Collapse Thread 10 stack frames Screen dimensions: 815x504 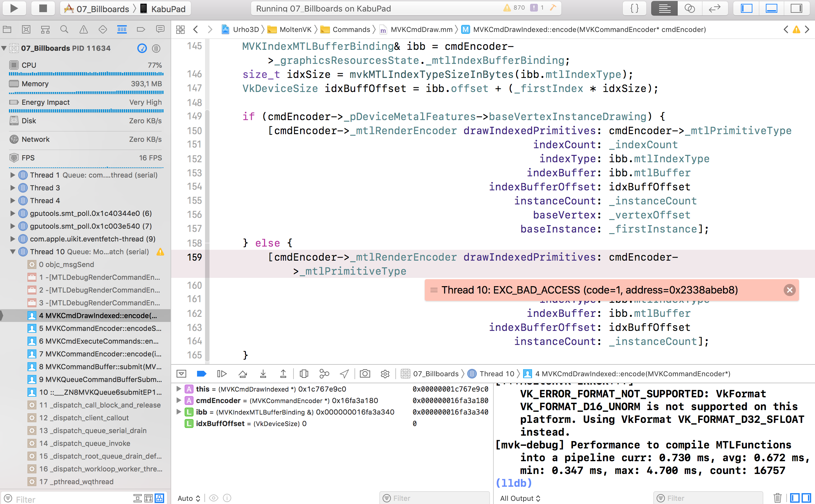[x=13, y=252]
